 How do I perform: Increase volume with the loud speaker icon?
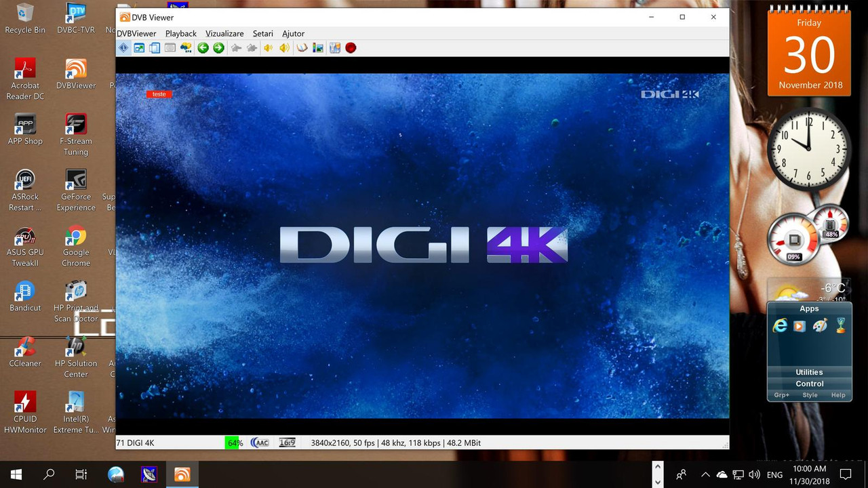tap(285, 47)
